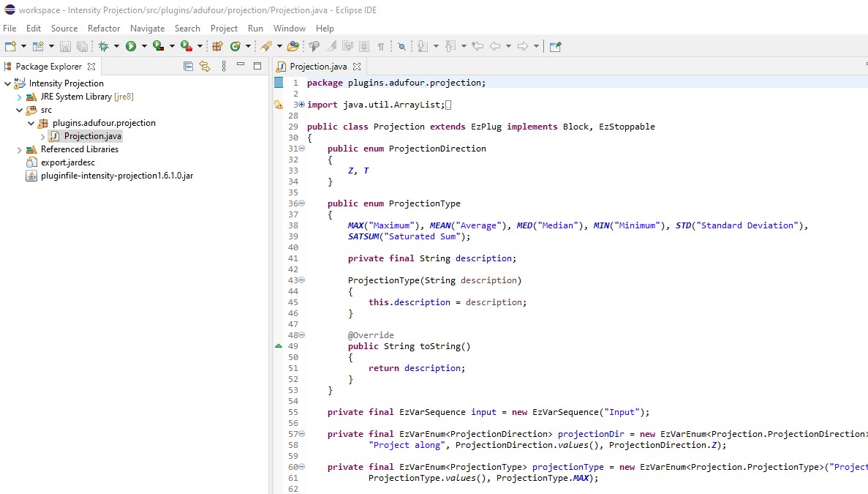The width and height of the screenshot is (868, 494).
Task: Open the Package Explorer view menu
Action: pos(224,66)
